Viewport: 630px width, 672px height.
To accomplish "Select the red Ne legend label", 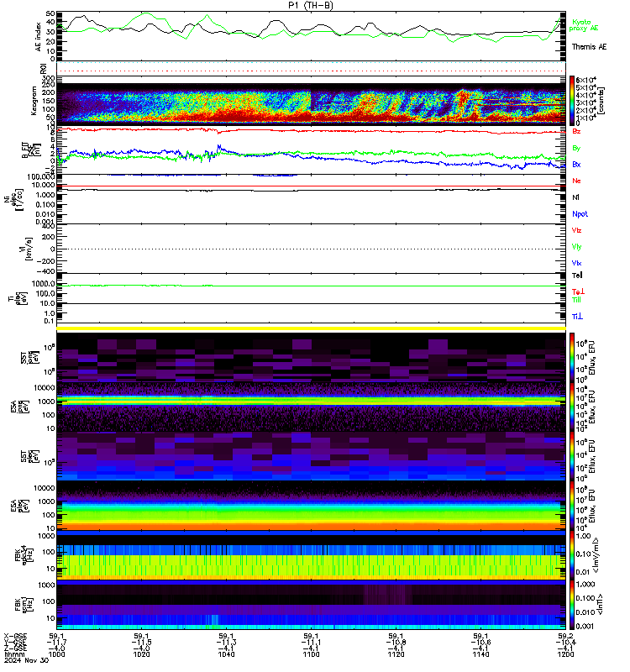I will (576, 181).
